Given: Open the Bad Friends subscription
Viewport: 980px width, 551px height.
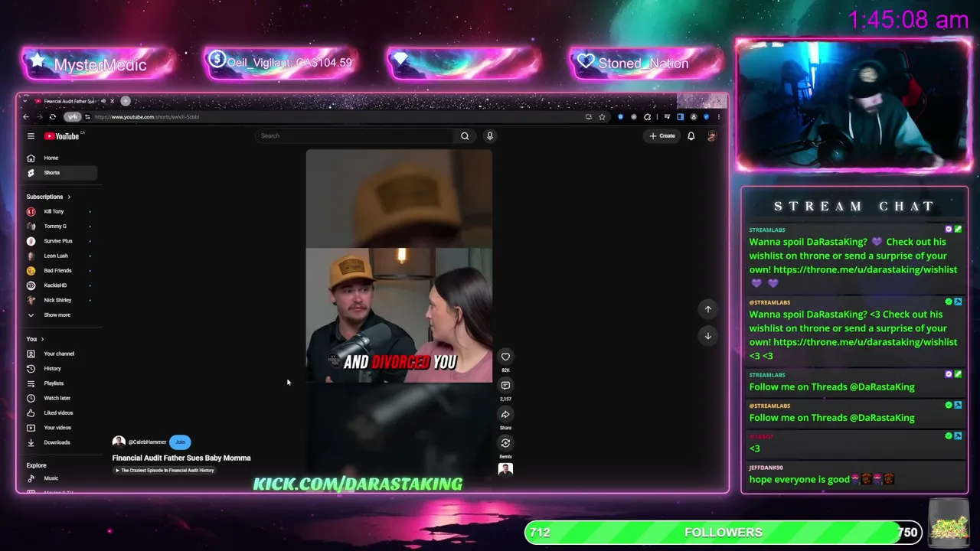Looking at the screenshot, I should coord(59,271).
